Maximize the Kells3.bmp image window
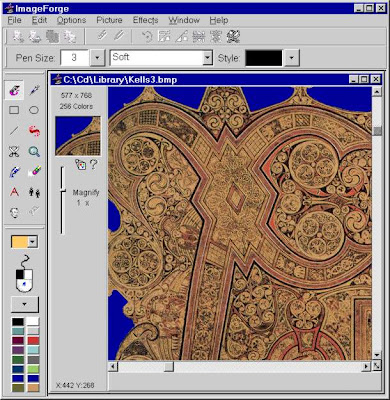This screenshot has height=400, width=390. click(364, 79)
